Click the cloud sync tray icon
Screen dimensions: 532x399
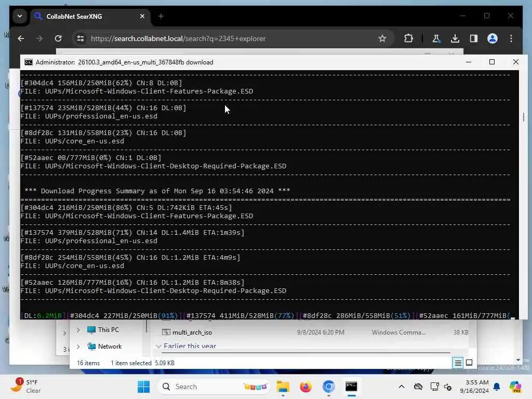[x=418, y=387]
